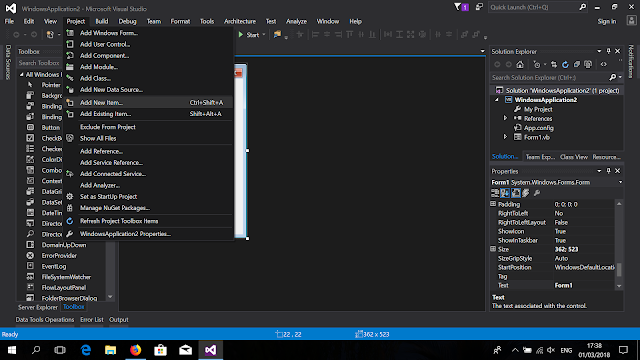
Task: Collapse the All Windows Forms toolbox group
Action: (22, 74)
